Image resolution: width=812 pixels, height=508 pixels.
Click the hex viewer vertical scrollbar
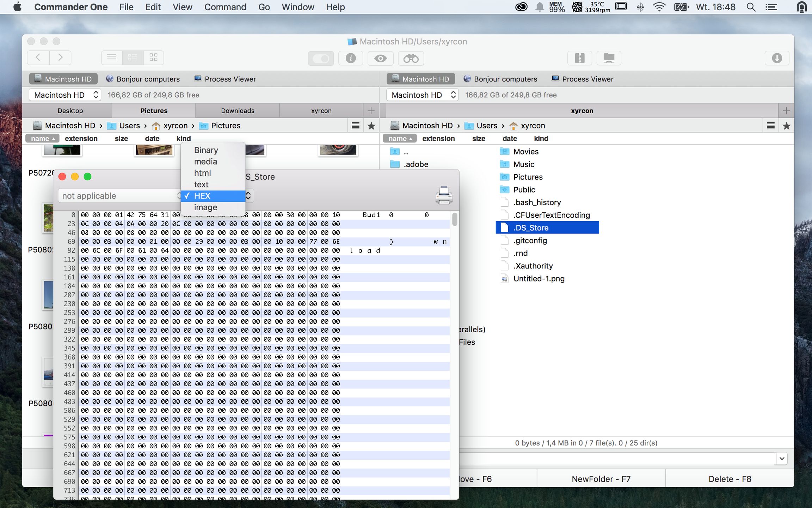pos(455,219)
